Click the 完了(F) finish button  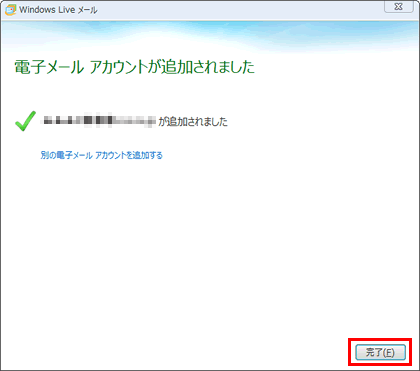click(x=380, y=352)
